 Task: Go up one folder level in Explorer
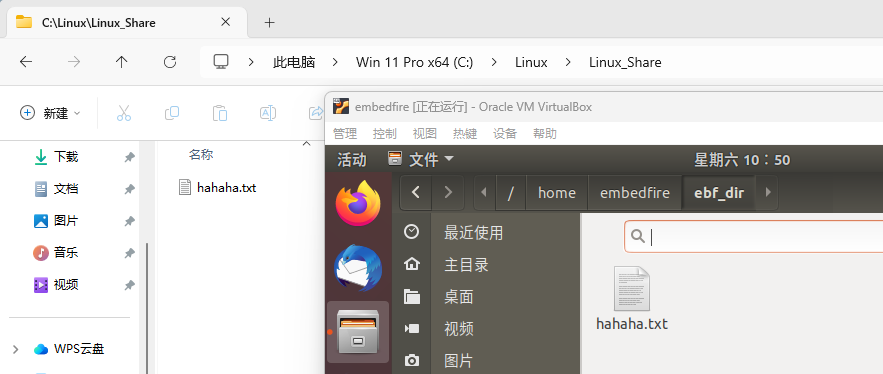click(x=122, y=62)
